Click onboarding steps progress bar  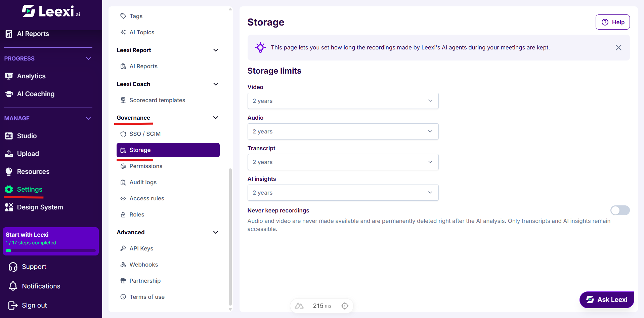click(51, 250)
